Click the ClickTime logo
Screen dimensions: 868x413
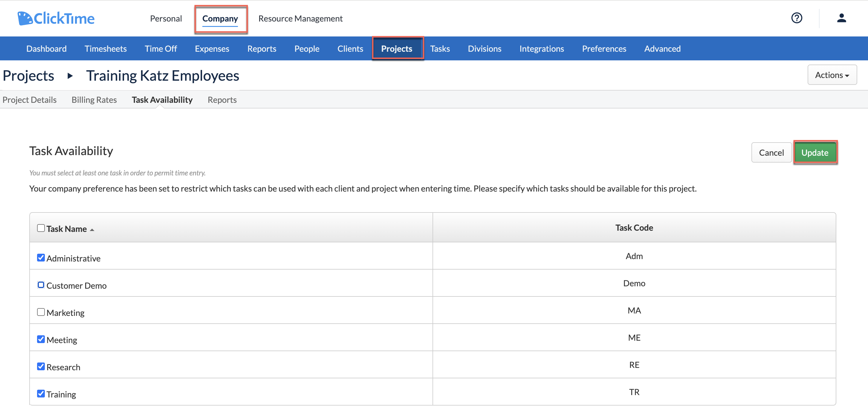click(56, 18)
